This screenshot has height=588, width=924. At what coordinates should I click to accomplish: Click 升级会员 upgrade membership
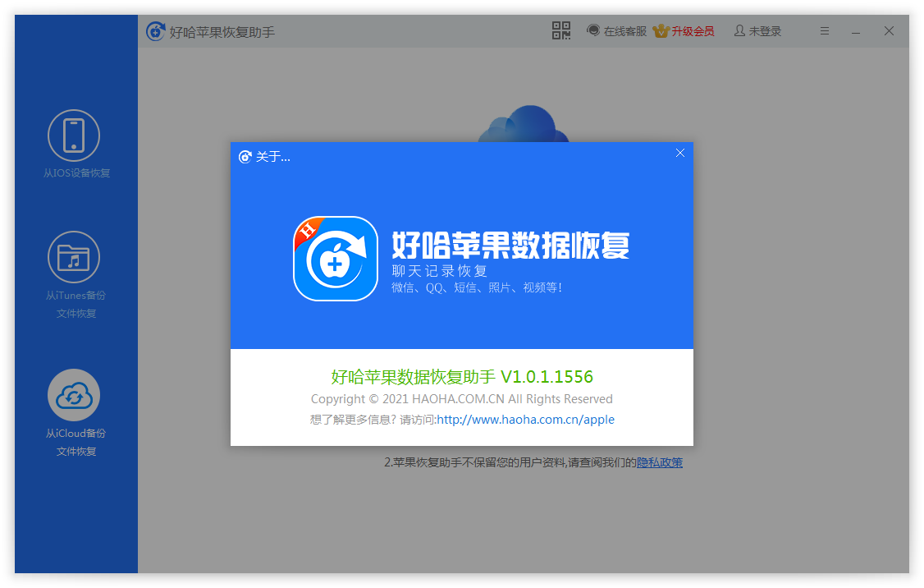[684, 31]
